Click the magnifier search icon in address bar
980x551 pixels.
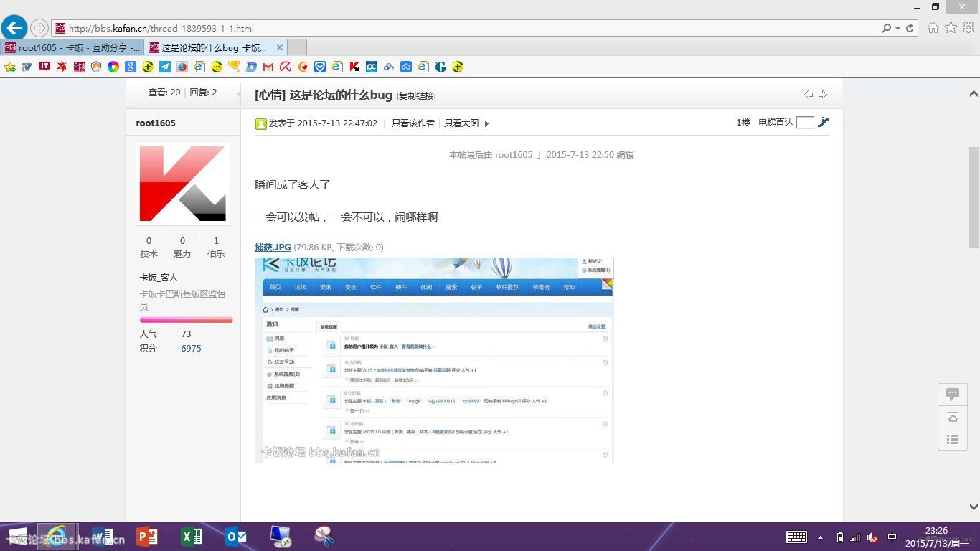click(887, 28)
